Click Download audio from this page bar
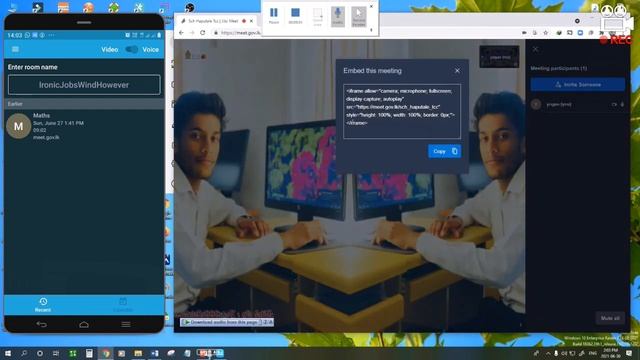This screenshot has width=640, height=360. pyautogui.click(x=227, y=322)
